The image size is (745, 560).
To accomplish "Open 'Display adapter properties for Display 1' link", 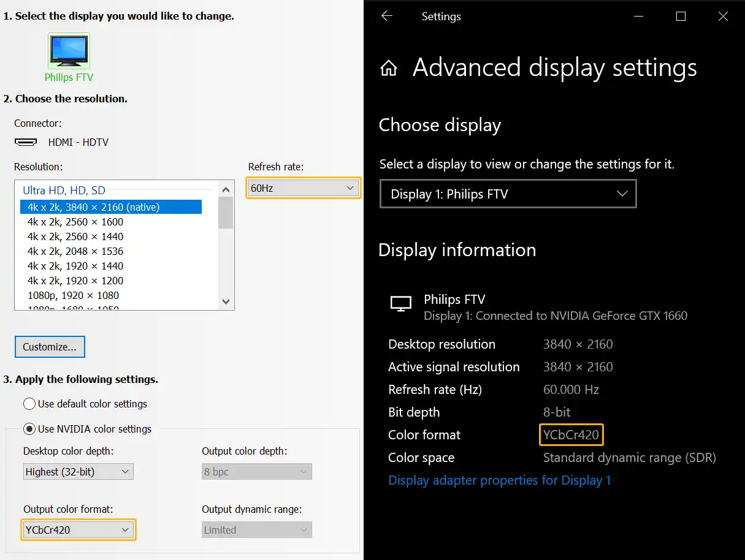I will (x=500, y=480).
